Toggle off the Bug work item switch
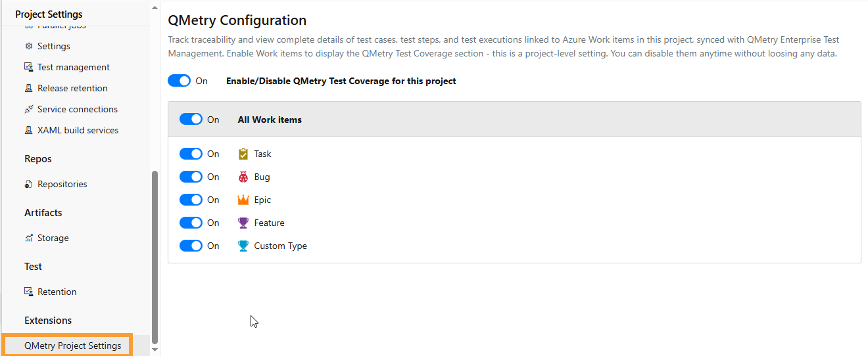 click(x=191, y=177)
